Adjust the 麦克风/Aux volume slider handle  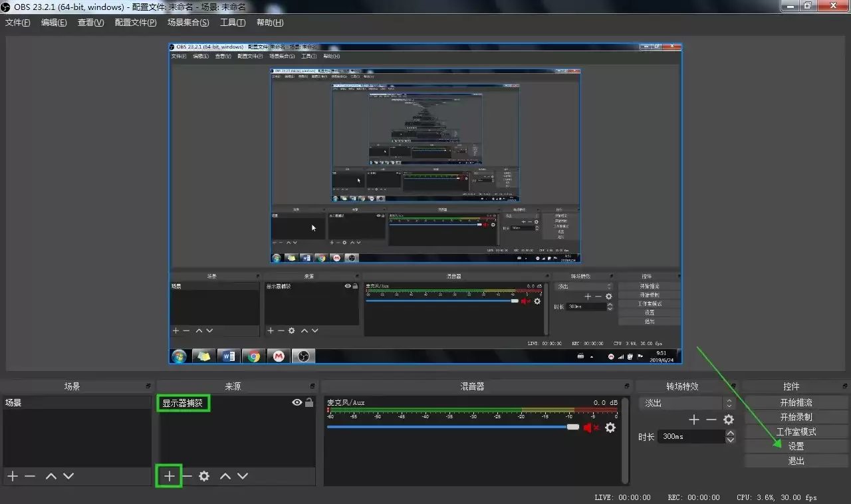point(573,427)
